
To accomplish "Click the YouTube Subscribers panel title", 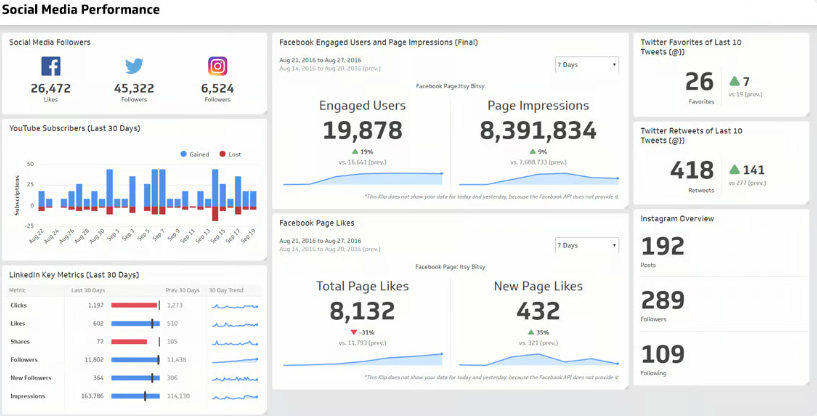I will 75,128.
